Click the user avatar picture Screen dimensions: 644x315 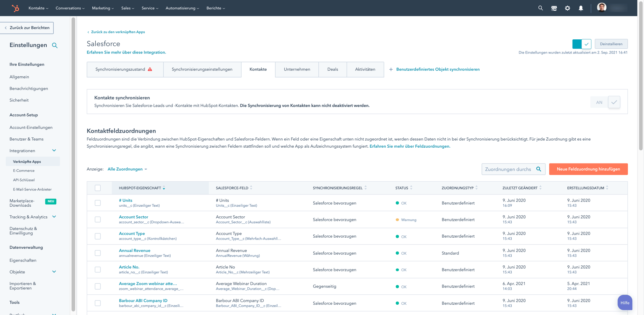click(601, 7)
